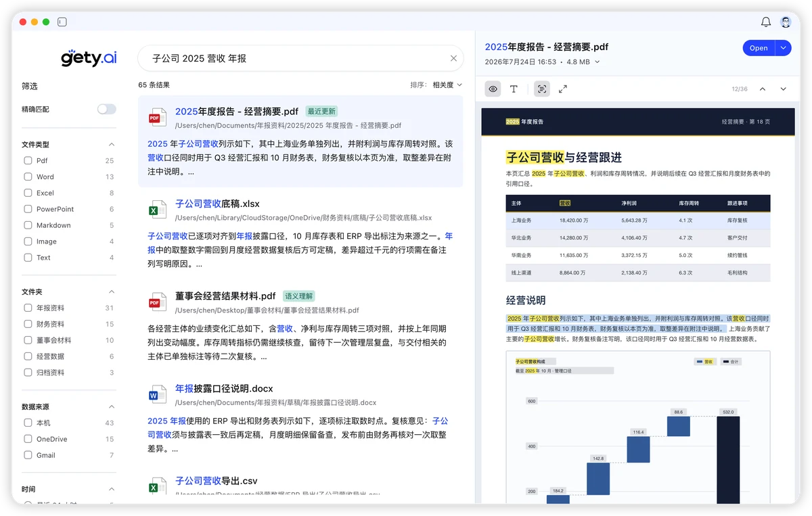Click the 65 条结果 count label
The image size is (812, 516).
coord(154,85)
